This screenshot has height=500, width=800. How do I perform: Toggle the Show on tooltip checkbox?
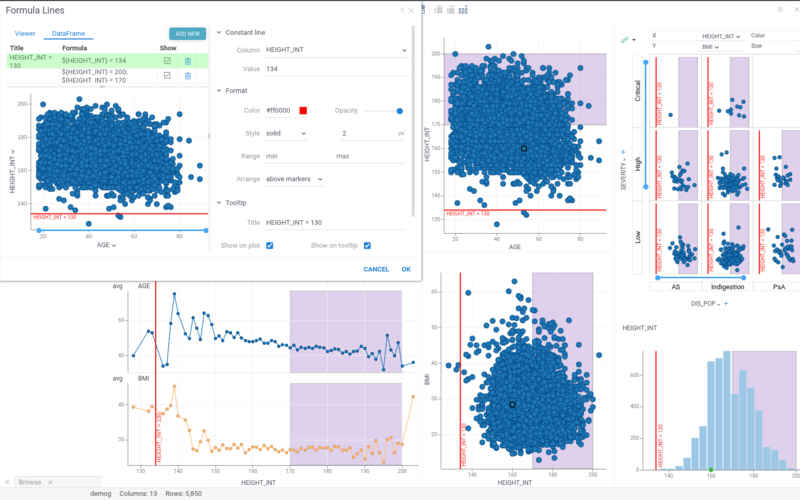pos(367,245)
